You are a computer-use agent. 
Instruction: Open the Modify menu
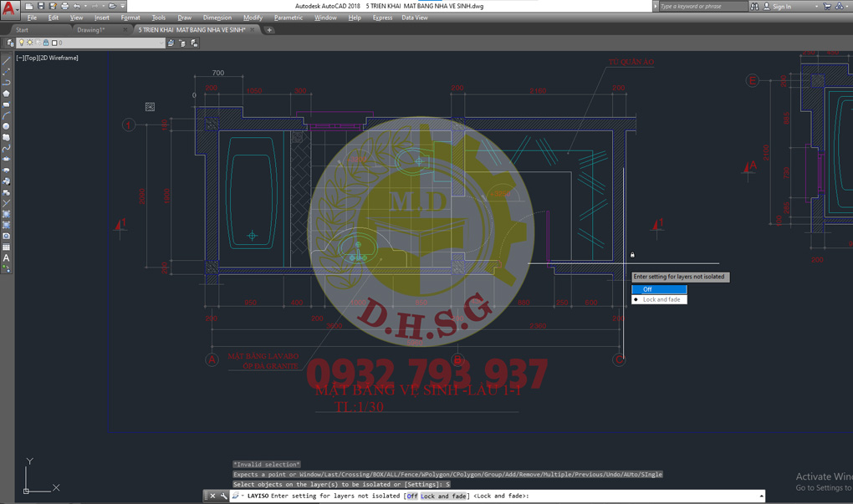point(253,18)
